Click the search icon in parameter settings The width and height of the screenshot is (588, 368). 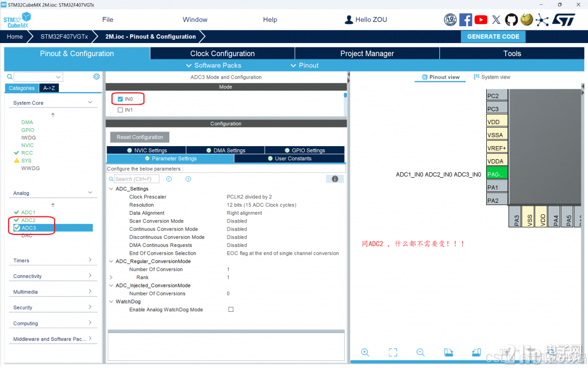coord(111,179)
